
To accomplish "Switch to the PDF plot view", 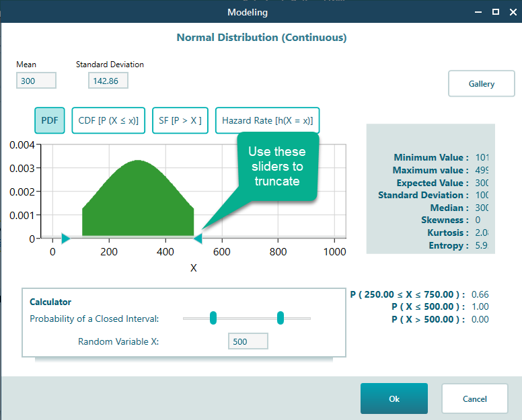I will point(50,121).
